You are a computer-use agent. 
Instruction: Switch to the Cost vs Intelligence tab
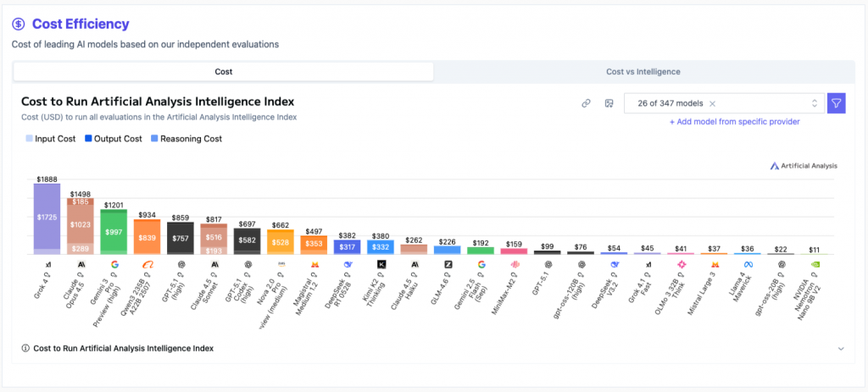point(643,72)
